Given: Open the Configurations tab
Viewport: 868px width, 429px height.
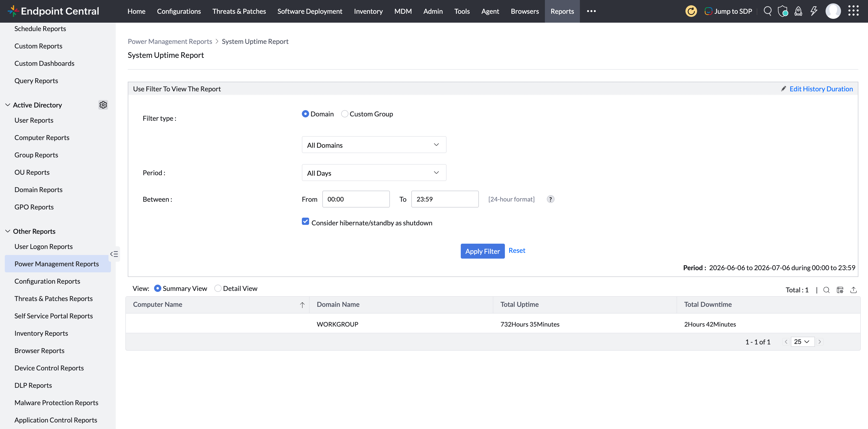Looking at the screenshot, I should point(179,11).
